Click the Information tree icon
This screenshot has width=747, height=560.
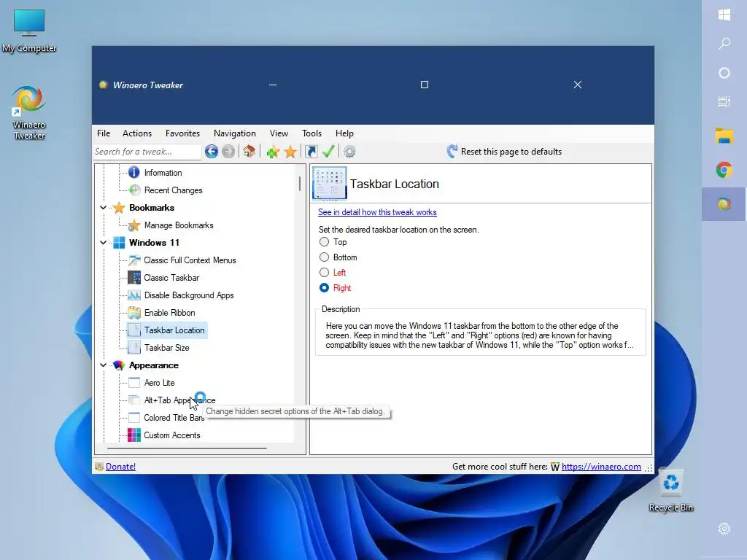(134, 172)
